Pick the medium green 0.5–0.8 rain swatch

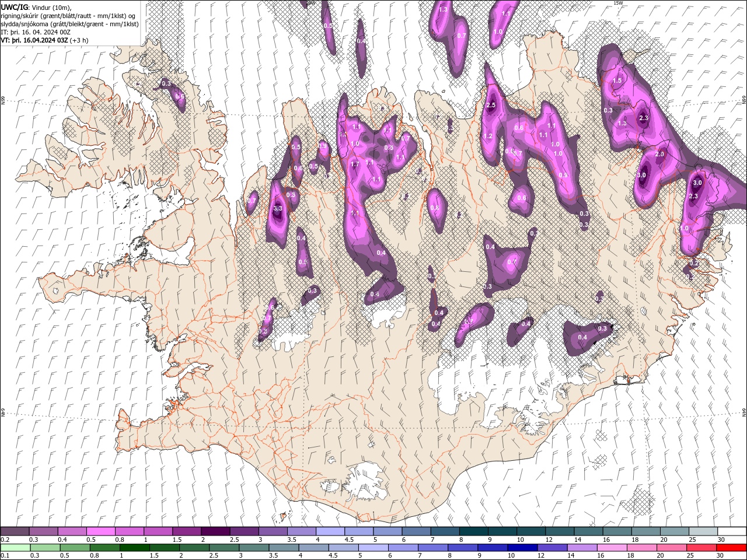tap(75, 547)
